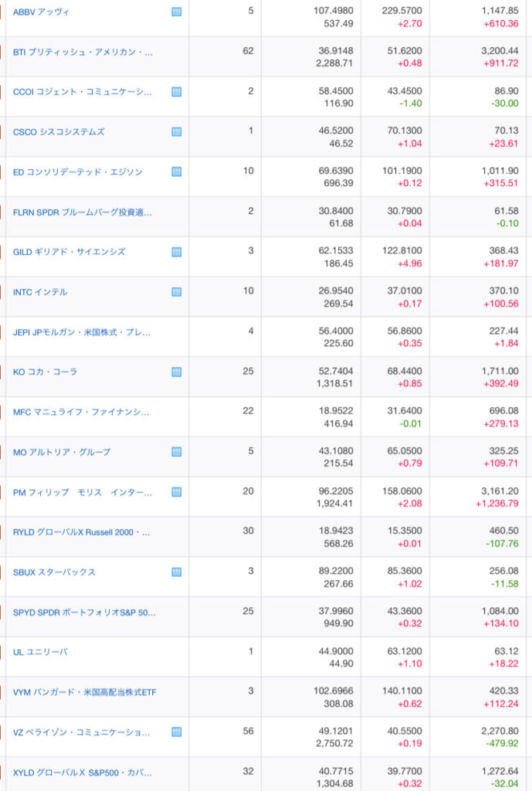Select the RYLD Russell 2000 link
The image size is (532, 791).
click(82, 532)
